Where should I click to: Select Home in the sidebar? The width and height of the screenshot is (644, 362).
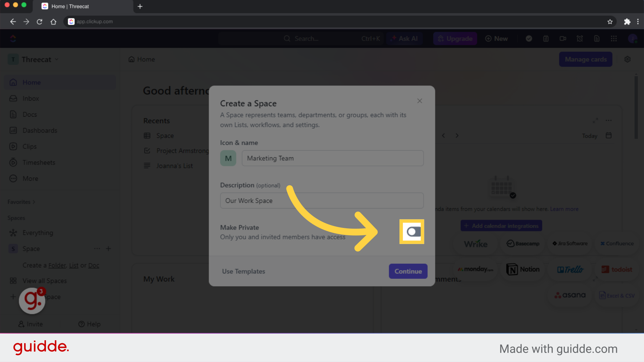click(x=31, y=82)
